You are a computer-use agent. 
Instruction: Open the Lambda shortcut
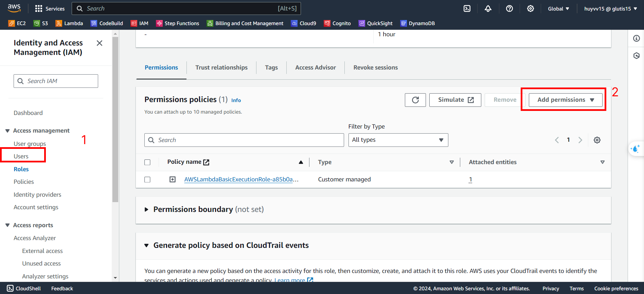pyautogui.click(x=69, y=23)
